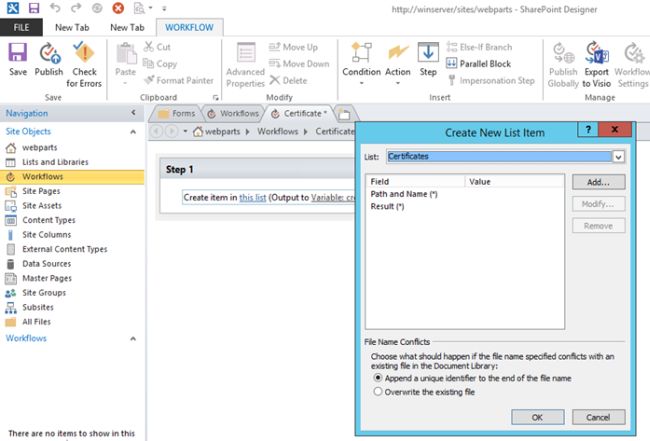Viewport: 650px width, 441px height.
Task: Run Check for Errors
Action: click(84, 65)
